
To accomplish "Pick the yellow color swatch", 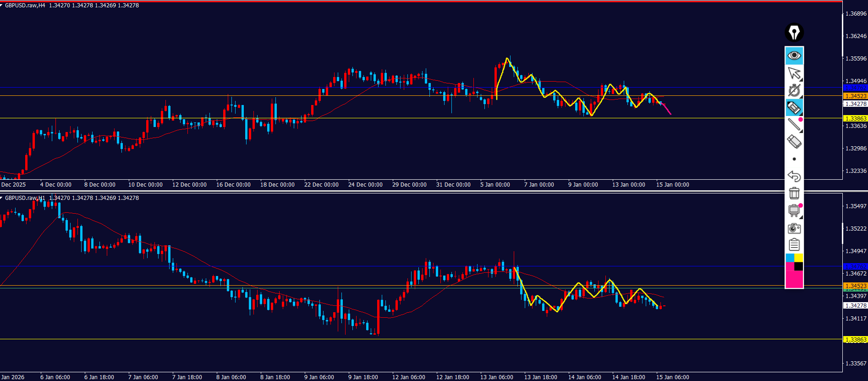I will (x=798, y=258).
